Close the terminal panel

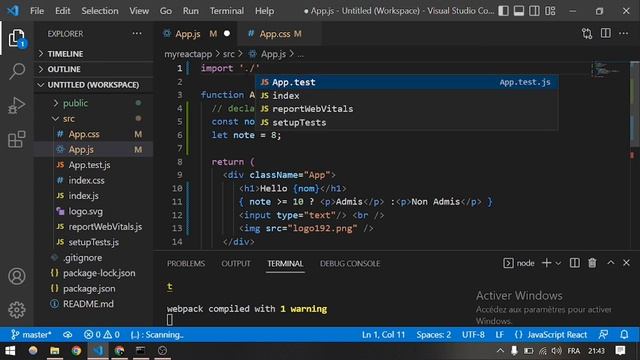pyautogui.click(x=626, y=263)
